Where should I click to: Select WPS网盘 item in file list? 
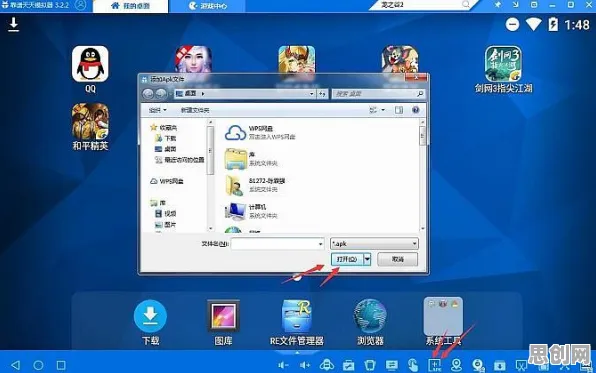260,132
